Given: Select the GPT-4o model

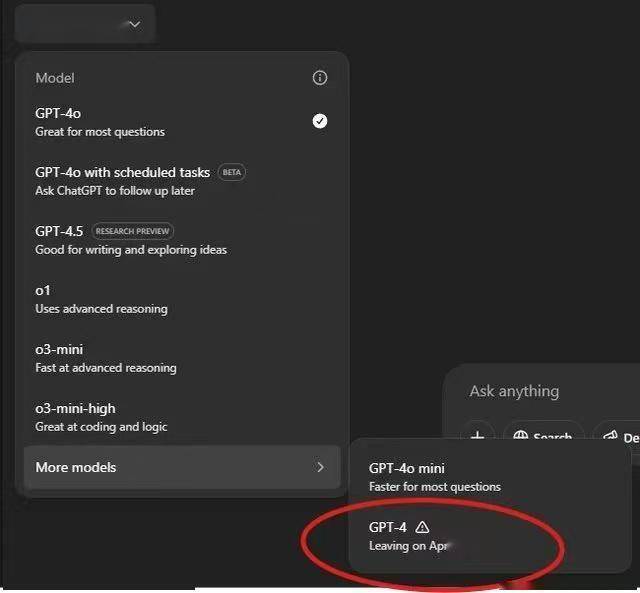Looking at the screenshot, I should (182, 122).
